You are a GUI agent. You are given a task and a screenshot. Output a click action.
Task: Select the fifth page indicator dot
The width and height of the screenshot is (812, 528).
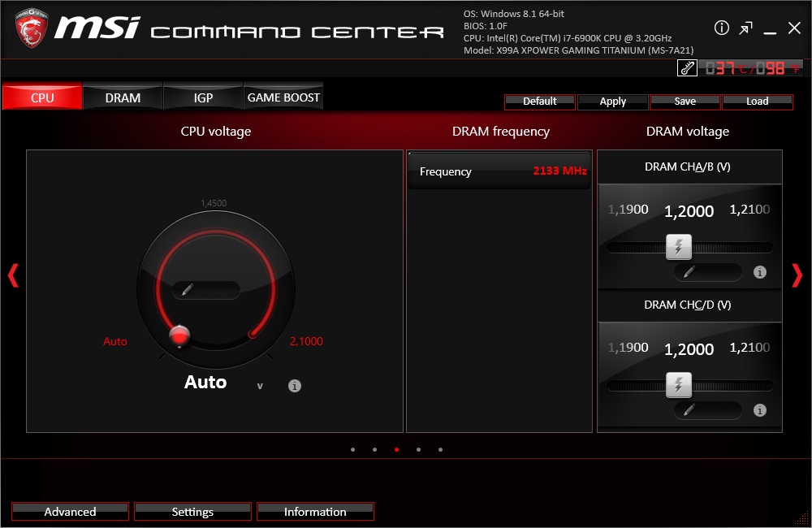coord(440,449)
